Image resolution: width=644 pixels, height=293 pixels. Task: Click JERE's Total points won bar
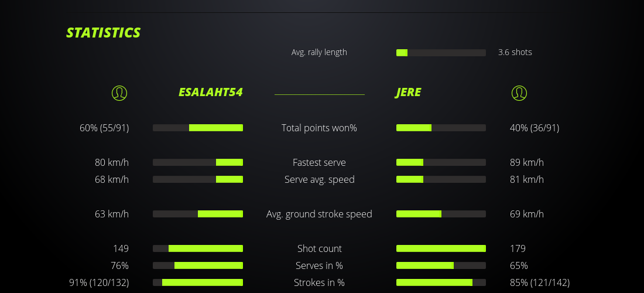tap(441, 128)
